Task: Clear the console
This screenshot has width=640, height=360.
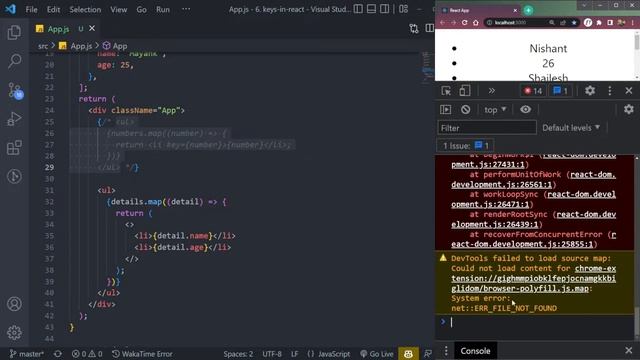Action: 465,109
